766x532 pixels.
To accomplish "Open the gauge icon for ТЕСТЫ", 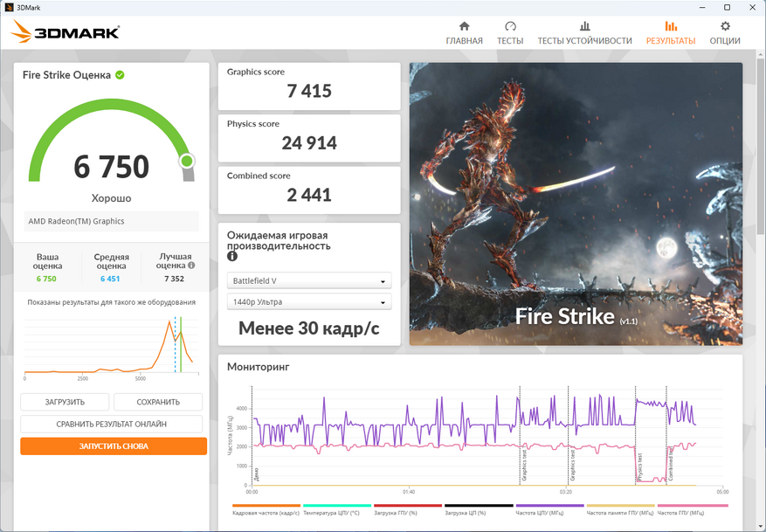I will pos(510,26).
